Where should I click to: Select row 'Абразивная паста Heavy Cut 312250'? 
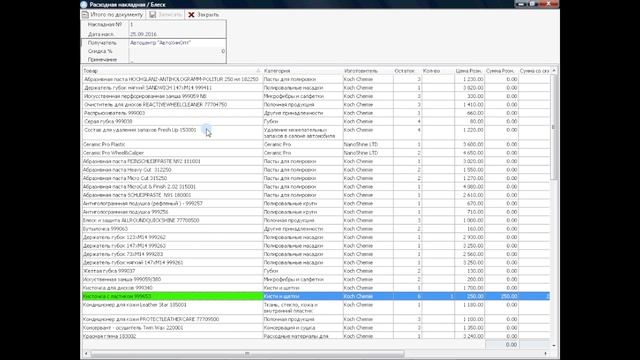[x=316, y=170]
